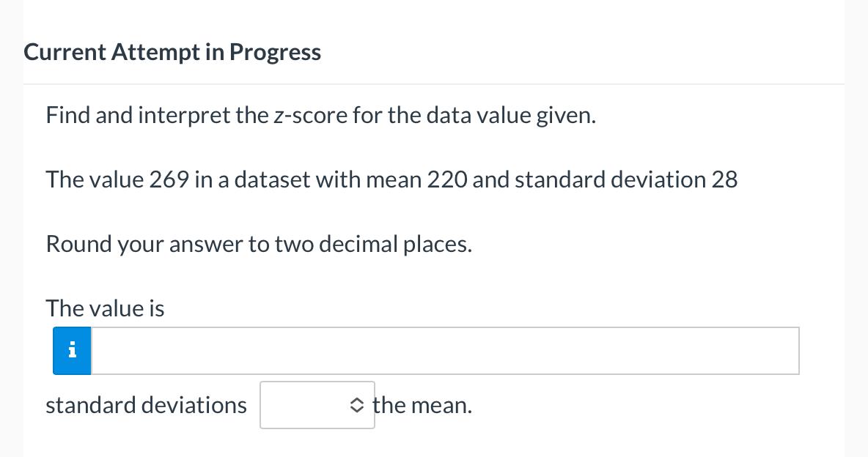Click the double-chevron icon inside the selector
The image size is (868, 457).
357,405
